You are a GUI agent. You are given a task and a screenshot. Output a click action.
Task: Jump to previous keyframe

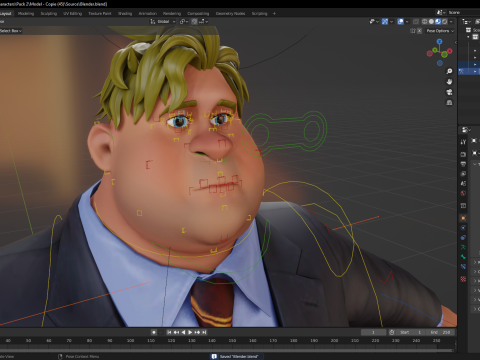pyautogui.click(x=176, y=332)
